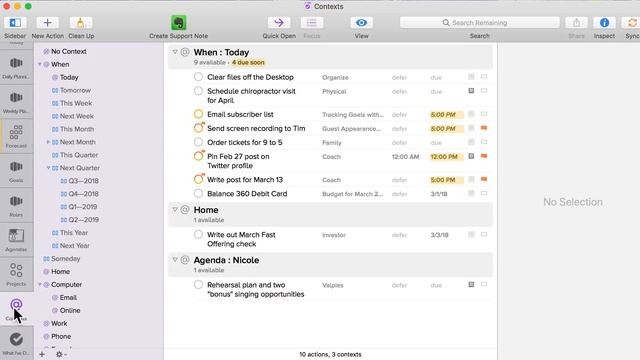This screenshot has width=640, height=360.
Task: Click the add context plus button
Action: 42,354
